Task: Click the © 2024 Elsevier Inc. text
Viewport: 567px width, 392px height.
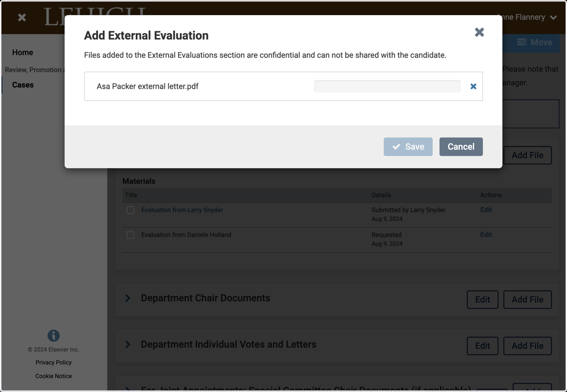Action: (53, 349)
